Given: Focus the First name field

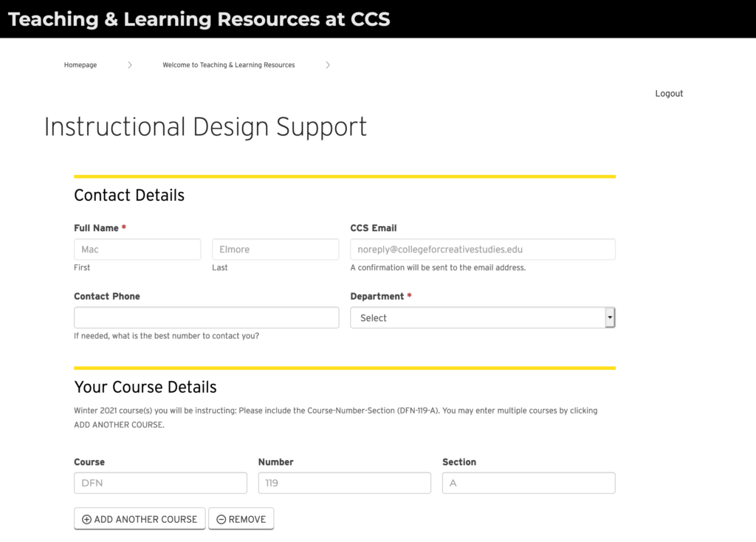Looking at the screenshot, I should pos(137,250).
